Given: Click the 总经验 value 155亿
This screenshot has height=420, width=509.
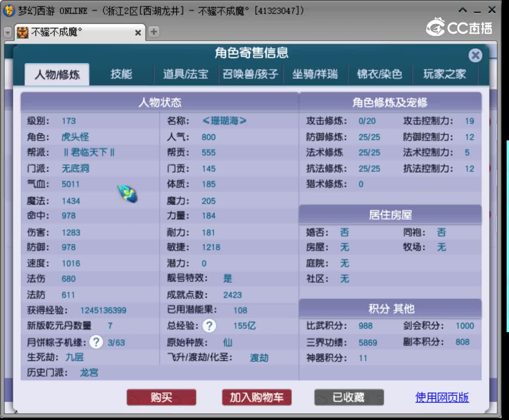Looking at the screenshot, I should pos(244,326).
